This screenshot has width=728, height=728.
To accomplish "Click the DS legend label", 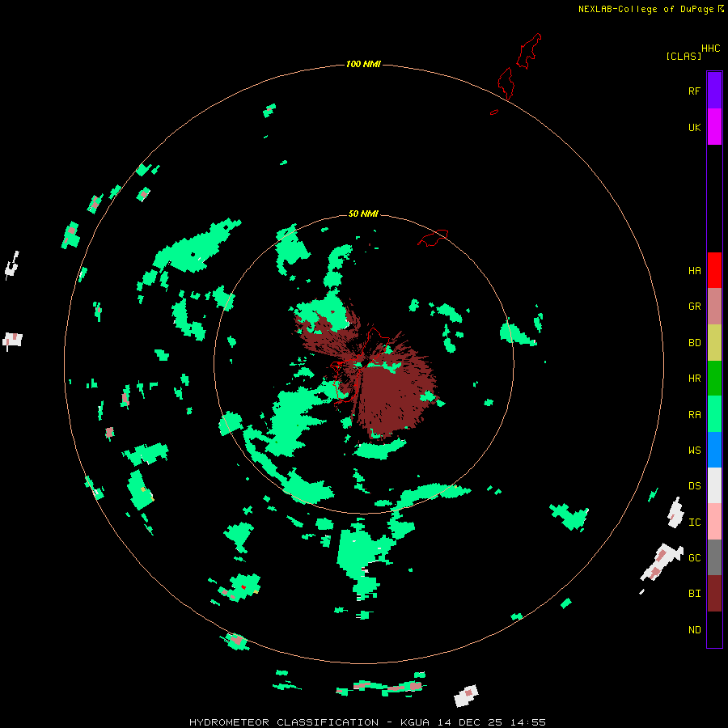I will [x=694, y=485].
